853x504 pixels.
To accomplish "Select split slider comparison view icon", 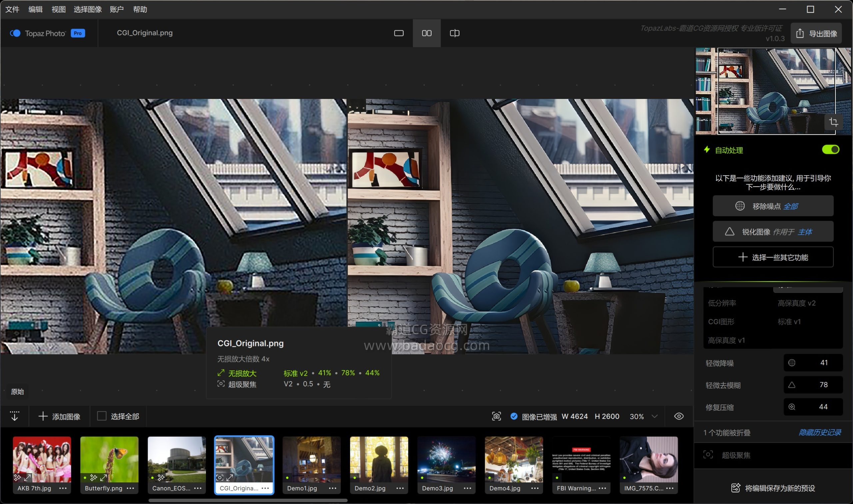I will click(454, 33).
